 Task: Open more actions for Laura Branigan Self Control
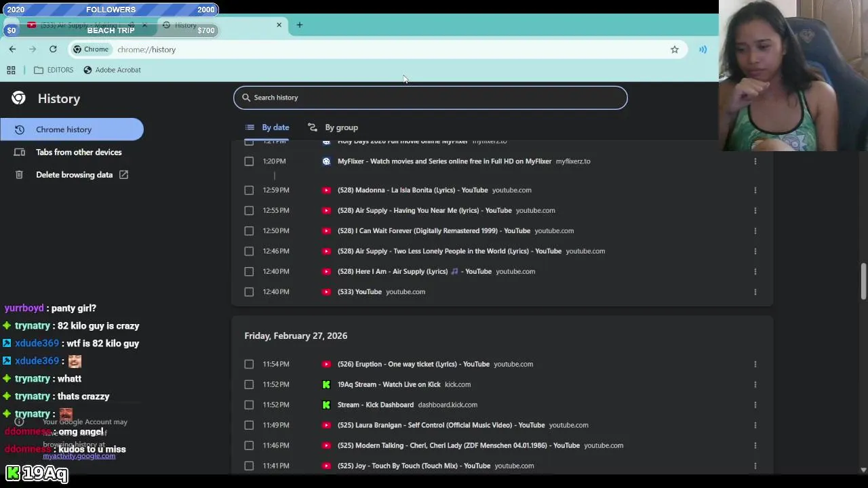point(755,426)
